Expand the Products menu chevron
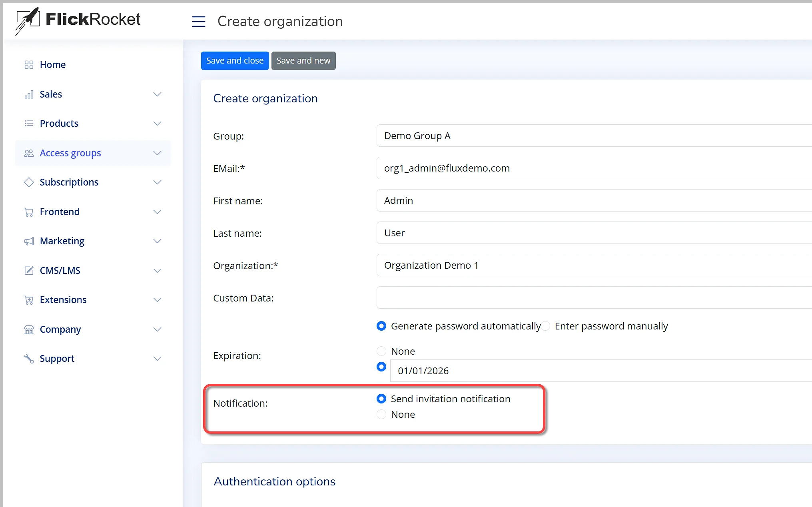The image size is (812, 507). [x=157, y=124]
